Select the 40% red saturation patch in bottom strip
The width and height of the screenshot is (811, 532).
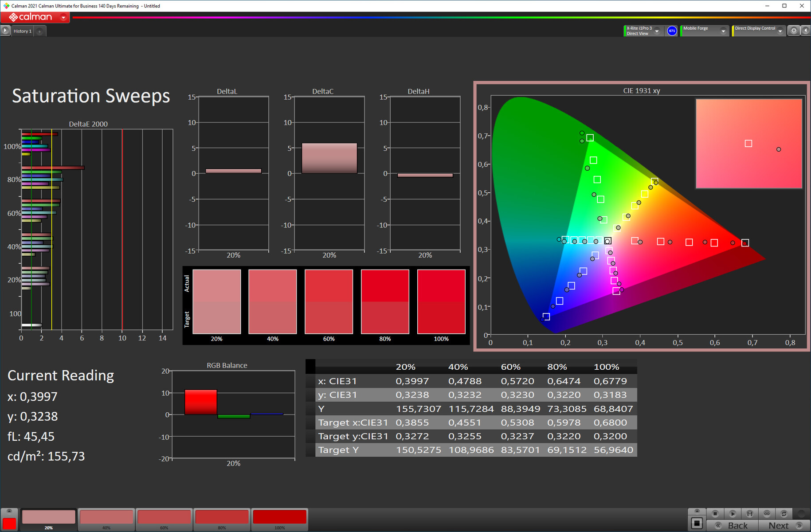(x=106, y=519)
